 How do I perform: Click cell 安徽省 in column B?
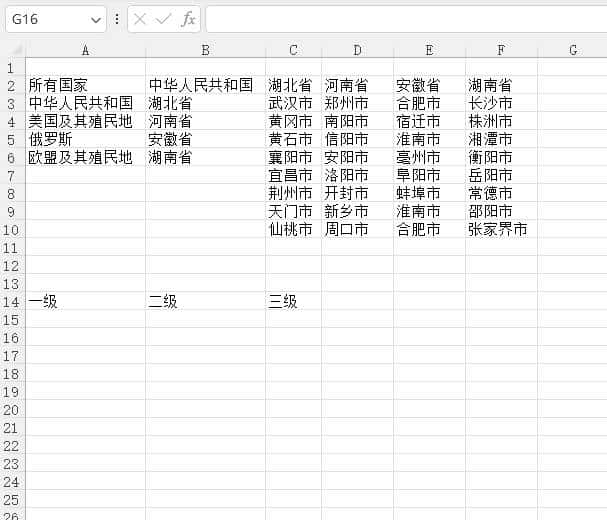point(206,139)
